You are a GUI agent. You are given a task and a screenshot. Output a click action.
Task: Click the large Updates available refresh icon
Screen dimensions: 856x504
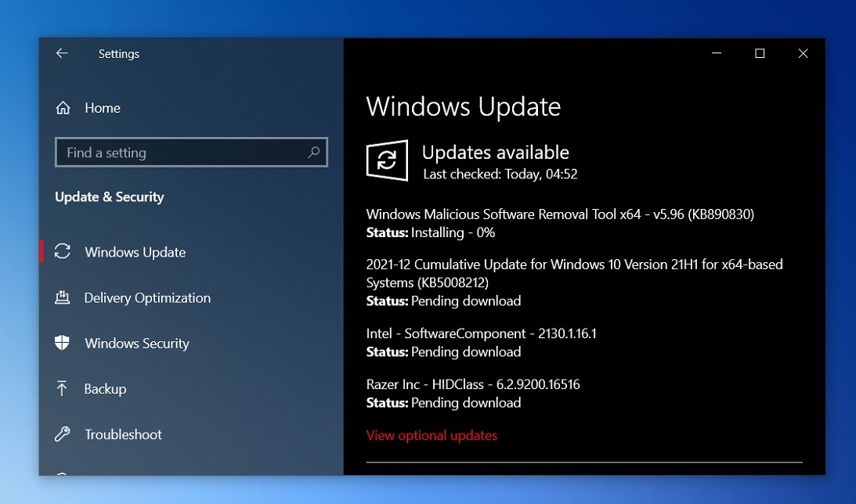pyautogui.click(x=387, y=160)
